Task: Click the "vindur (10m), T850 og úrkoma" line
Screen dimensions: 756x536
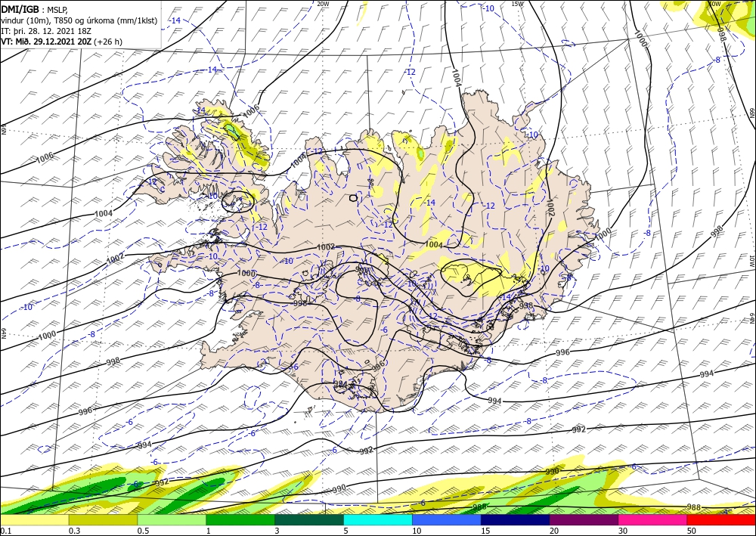Action: 79,20
